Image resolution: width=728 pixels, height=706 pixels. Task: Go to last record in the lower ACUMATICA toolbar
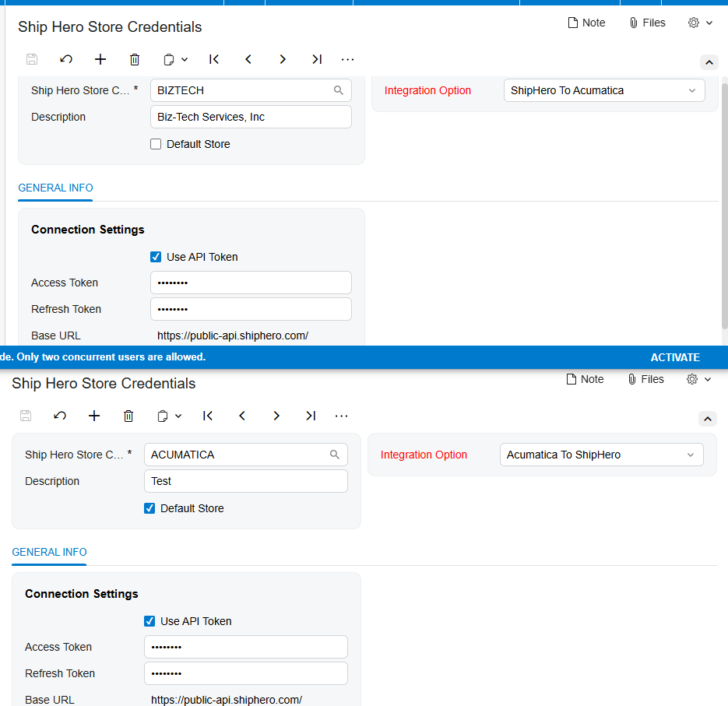[311, 416]
